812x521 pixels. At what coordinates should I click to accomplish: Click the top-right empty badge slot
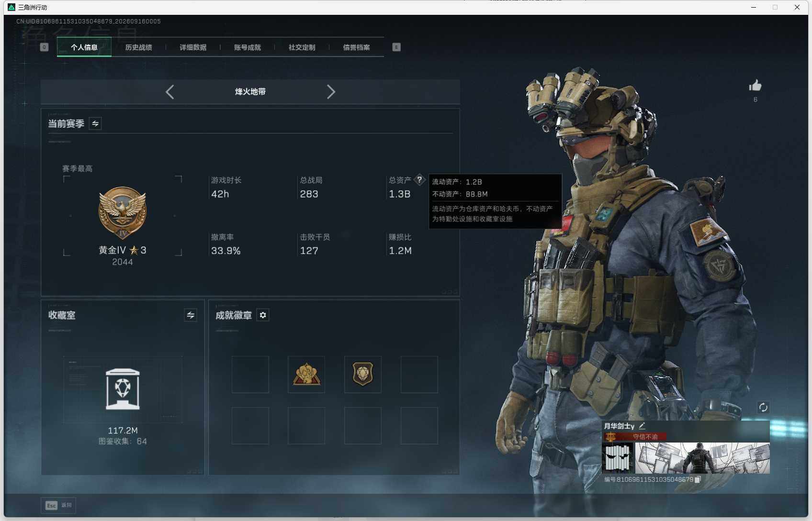(x=419, y=374)
